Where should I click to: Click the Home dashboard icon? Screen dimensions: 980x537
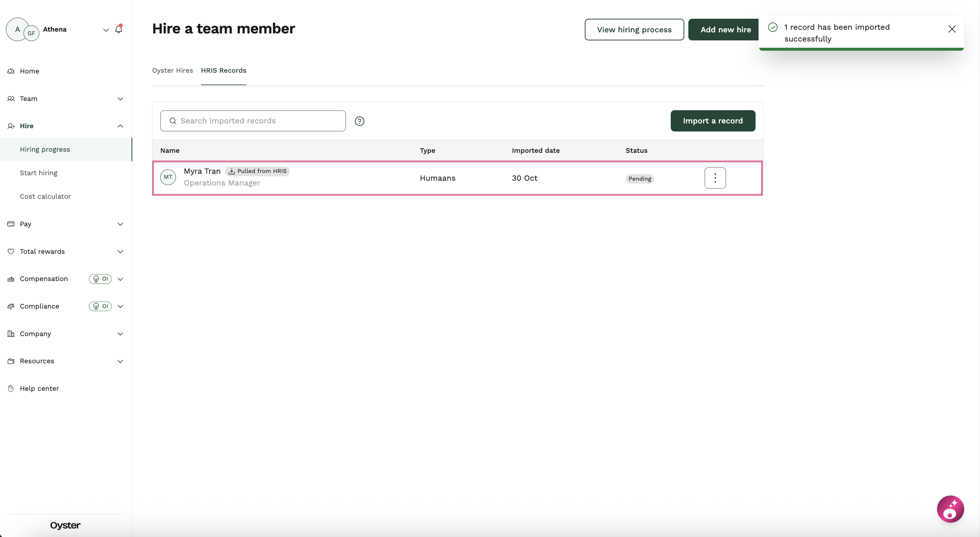(11, 71)
